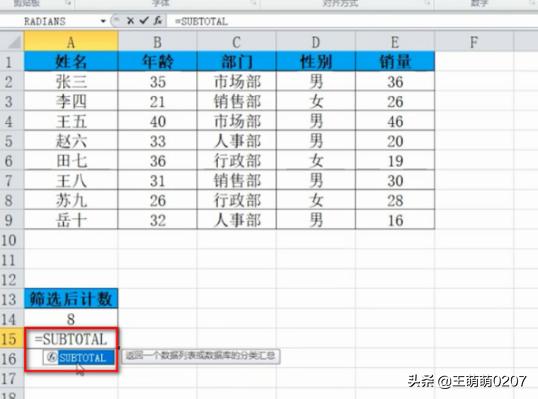Select column C header
Screen dimensions: 538x399
point(237,42)
